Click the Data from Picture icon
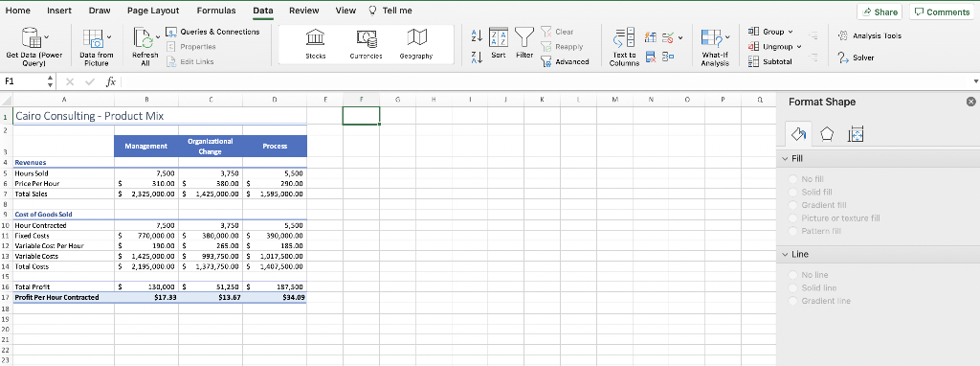 93,37
